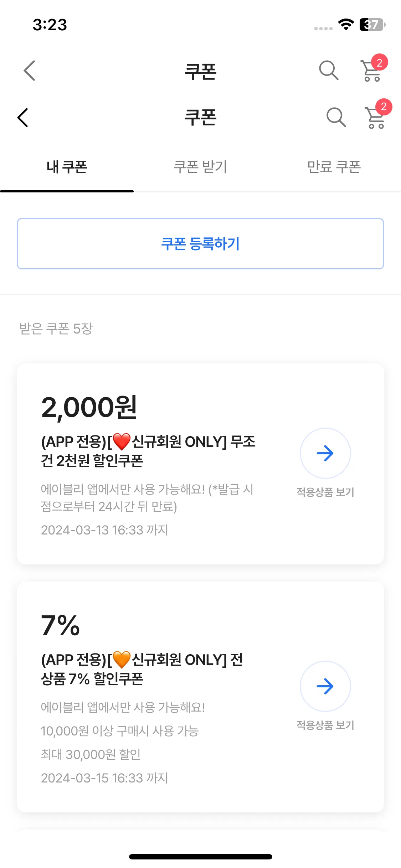Open the upper shopping cart icon

373,68
